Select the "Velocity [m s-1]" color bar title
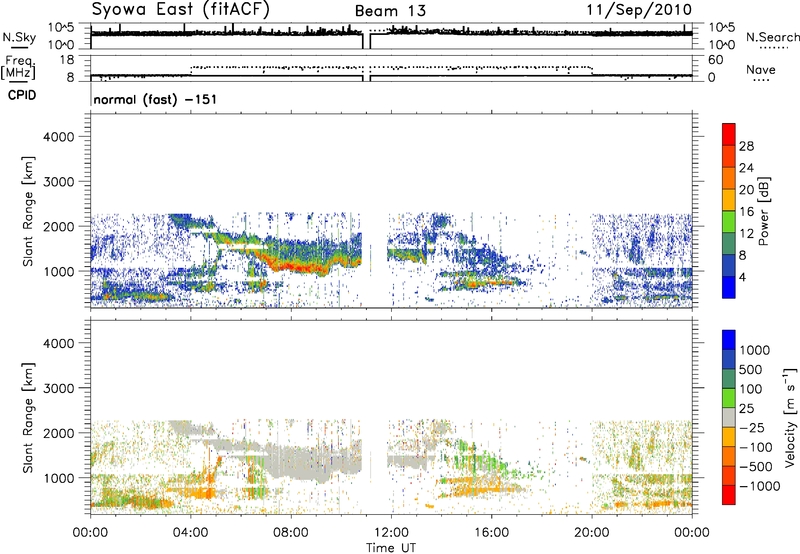This screenshot has width=800, height=554. [790, 417]
